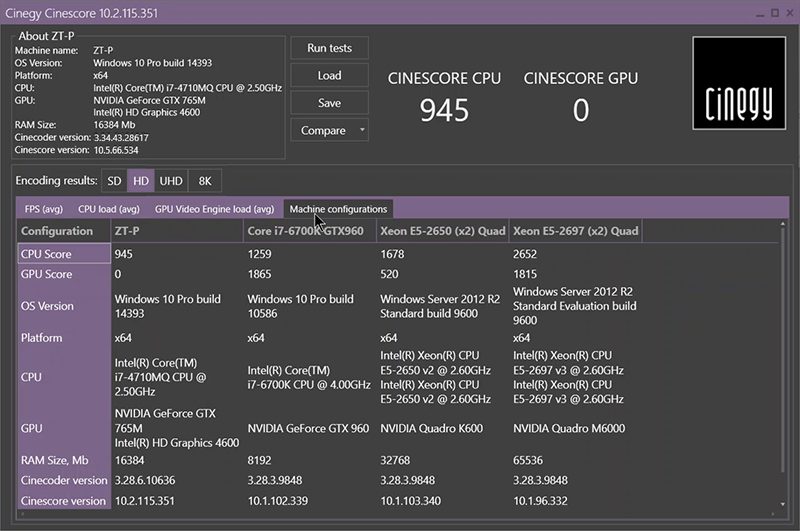Click scroll up arrow of the table
Viewport: 800px width, 531px height.
click(783, 224)
